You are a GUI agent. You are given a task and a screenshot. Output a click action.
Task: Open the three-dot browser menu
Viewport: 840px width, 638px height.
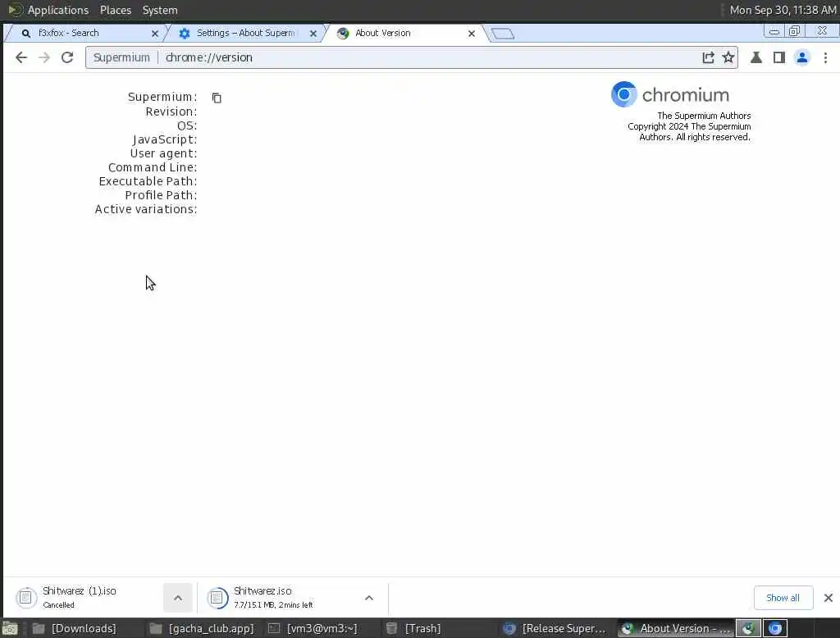tap(825, 57)
